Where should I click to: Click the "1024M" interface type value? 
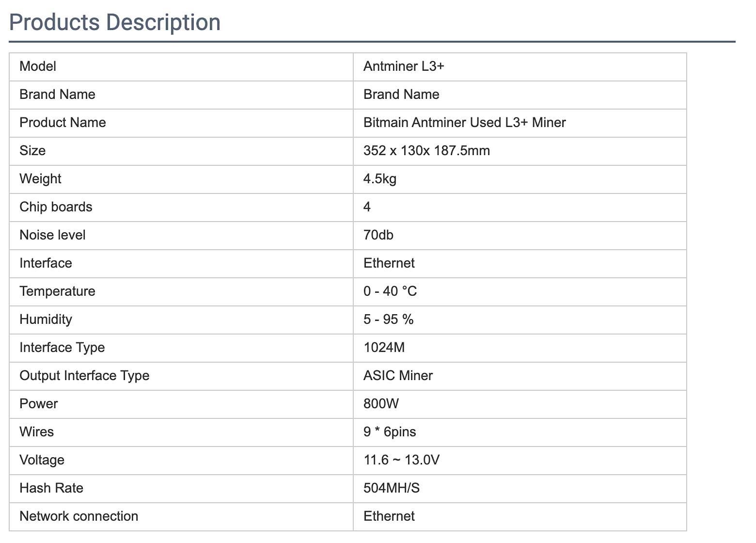[x=384, y=348]
